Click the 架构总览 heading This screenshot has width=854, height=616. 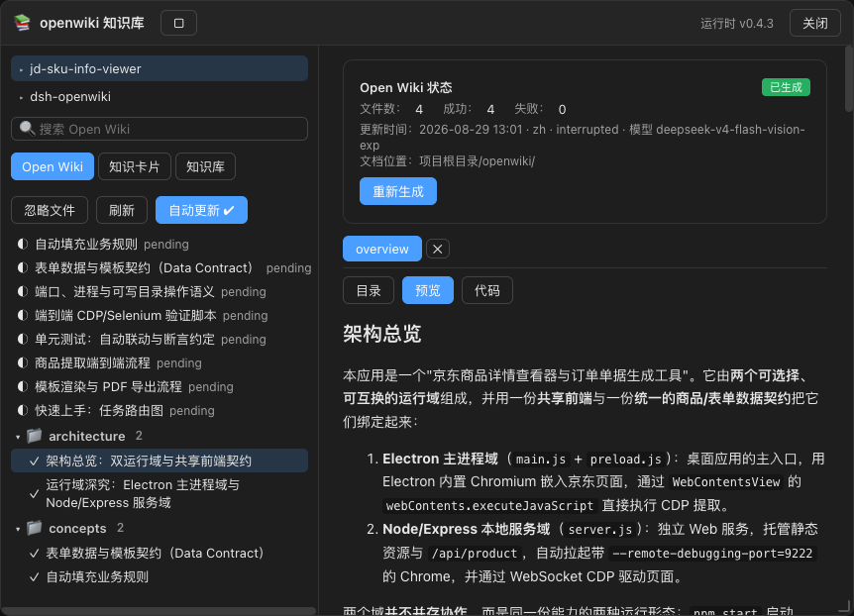(382, 334)
